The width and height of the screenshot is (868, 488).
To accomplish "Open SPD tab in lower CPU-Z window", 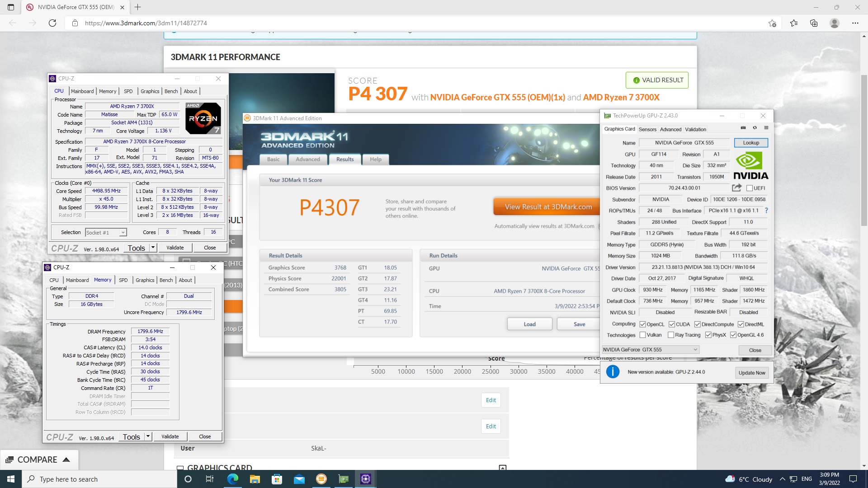I will click(123, 280).
